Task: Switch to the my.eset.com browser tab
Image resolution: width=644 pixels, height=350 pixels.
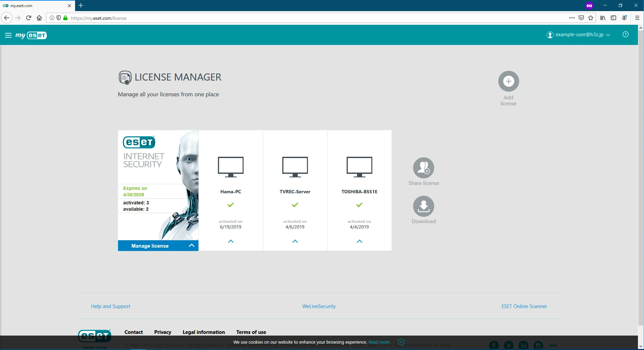Action: 35,6
